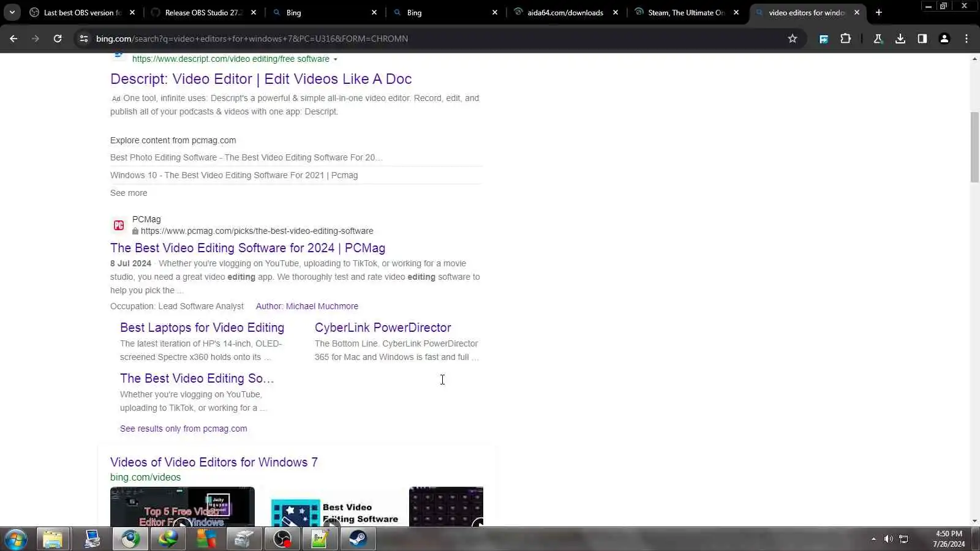Viewport: 980px width, 551px height.
Task: Open Notepad++ from the taskbar
Action: pyautogui.click(x=320, y=539)
